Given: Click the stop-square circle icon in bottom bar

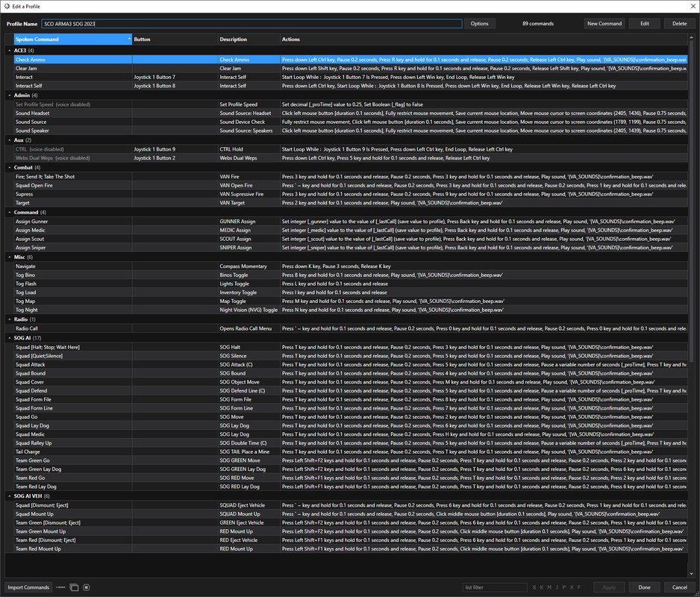Looking at the screenshot, I should click(x=87, y=587).
